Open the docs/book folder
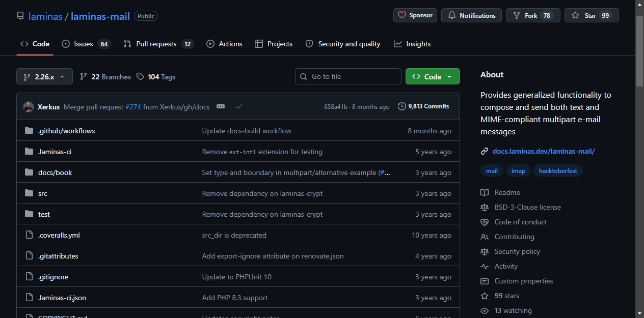The image size is (644, 318). [55, 172]
